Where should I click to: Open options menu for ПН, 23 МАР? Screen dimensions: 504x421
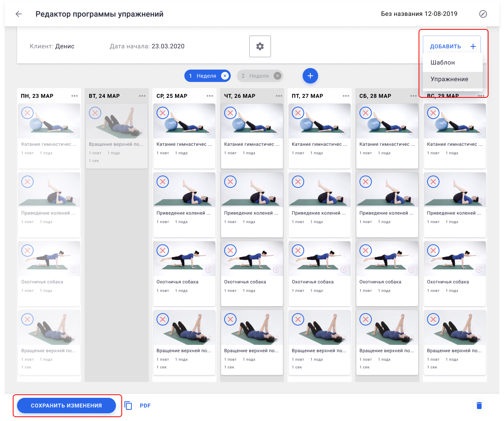75,96
